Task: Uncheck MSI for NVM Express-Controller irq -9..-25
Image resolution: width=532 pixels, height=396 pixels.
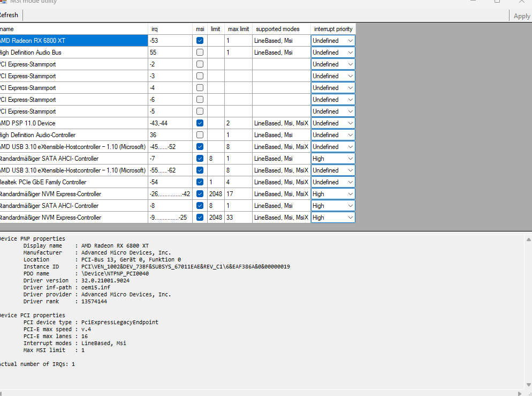Action: (x=200, y=218)
